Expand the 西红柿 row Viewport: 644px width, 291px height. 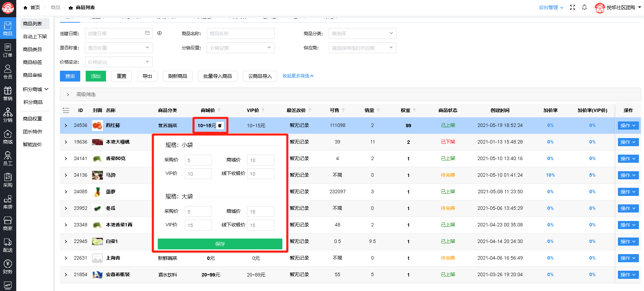coord(66,126)
